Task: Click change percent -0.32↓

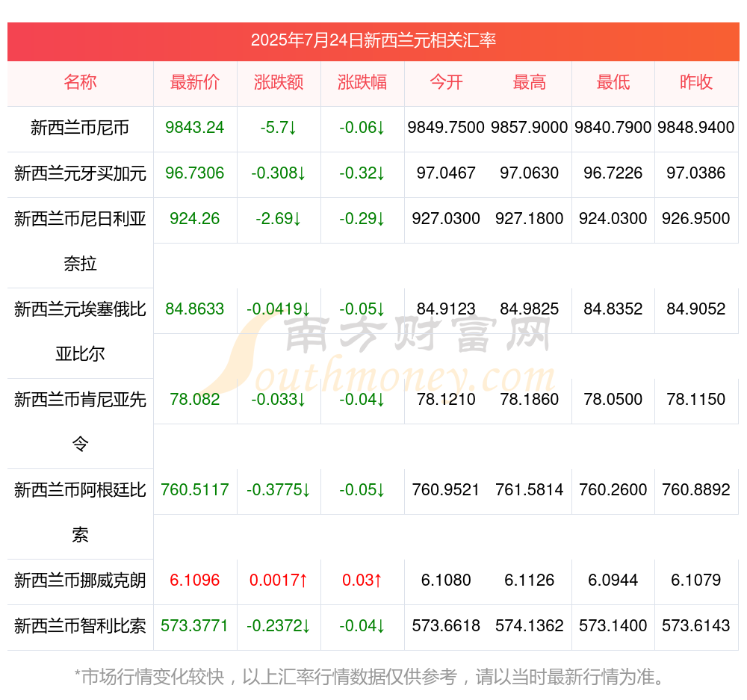Action: (362, 173)
